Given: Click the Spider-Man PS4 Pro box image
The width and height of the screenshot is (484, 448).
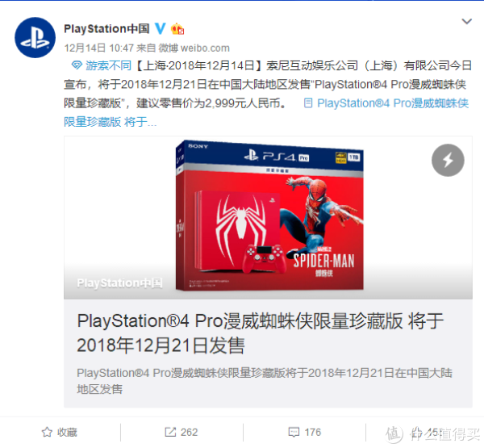Looking at the screenshot, I should (x=269, y=216).
